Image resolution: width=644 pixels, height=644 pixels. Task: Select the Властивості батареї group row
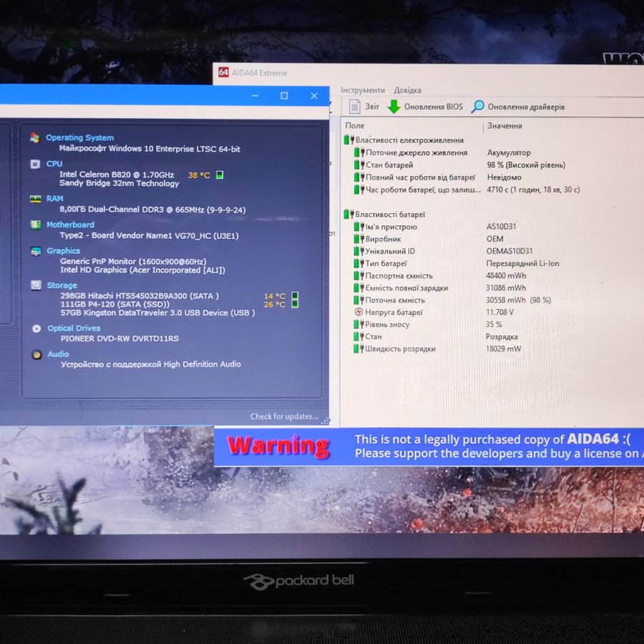[x=385, y=214]
